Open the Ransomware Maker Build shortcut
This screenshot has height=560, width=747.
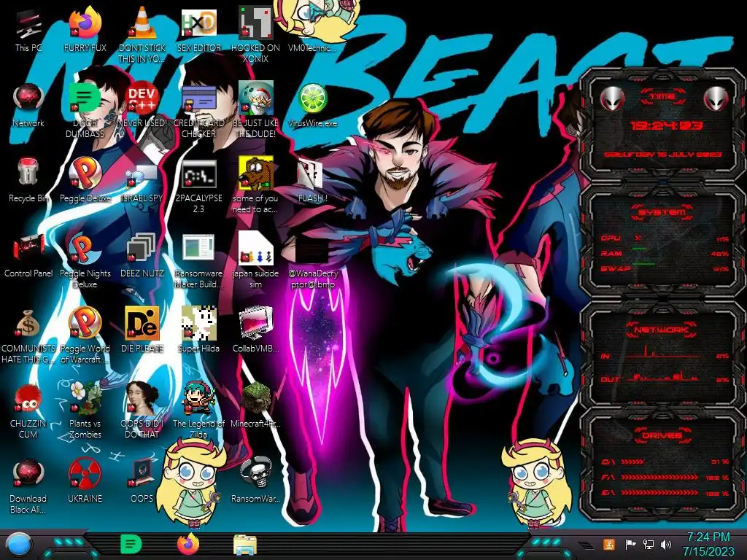pos(198,260)
